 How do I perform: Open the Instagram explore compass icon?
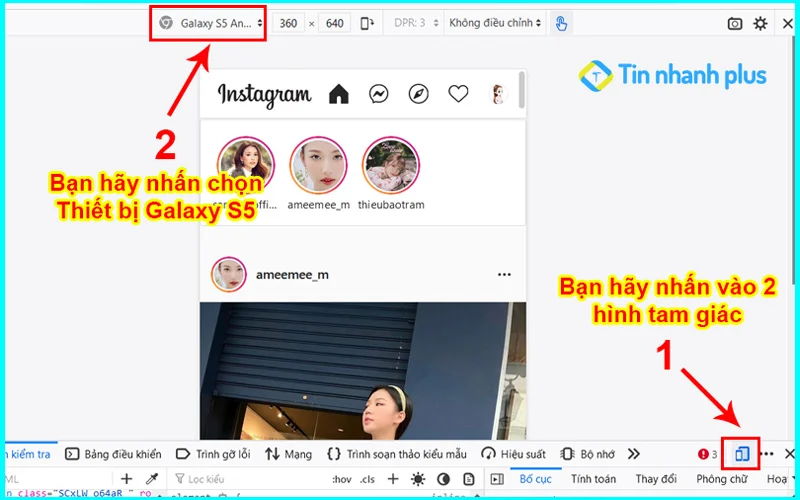coord(418,94)
